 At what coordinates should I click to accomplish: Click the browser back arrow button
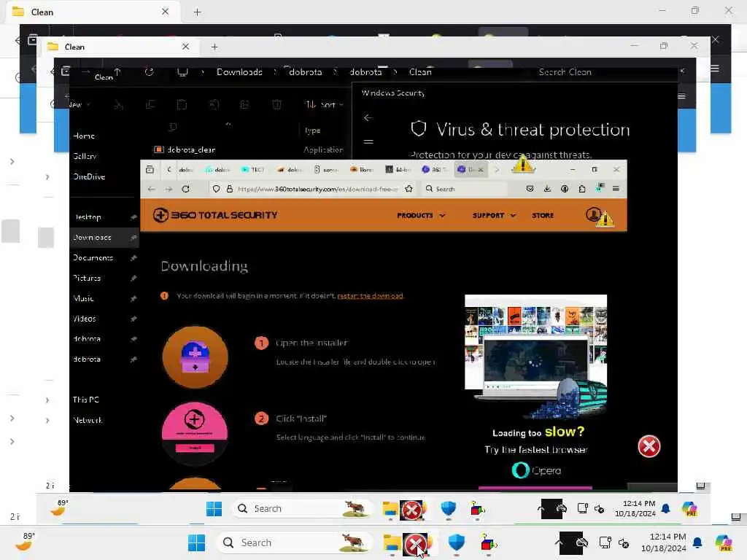[152, 189]
